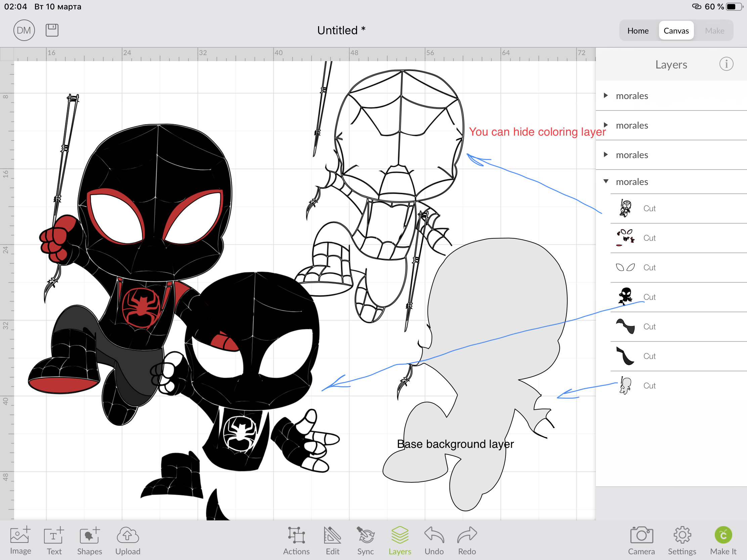Select the sixth Cut layer with black swoosh
The image size is (747, 560).
pyautogui.click(x=679, y=356)
